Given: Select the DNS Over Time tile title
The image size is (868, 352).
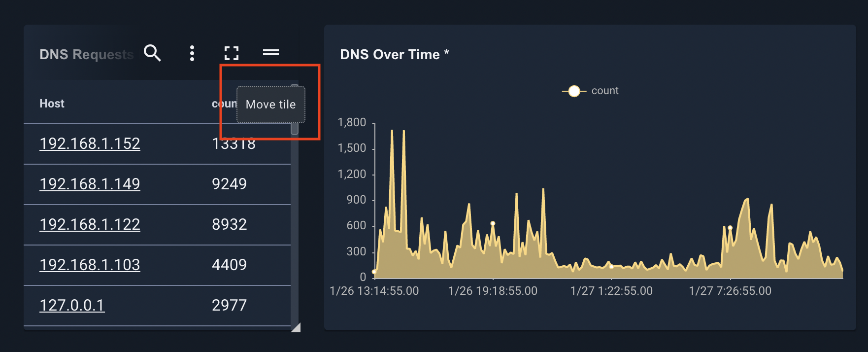Looking at the screenshot, I should (394, 54).
